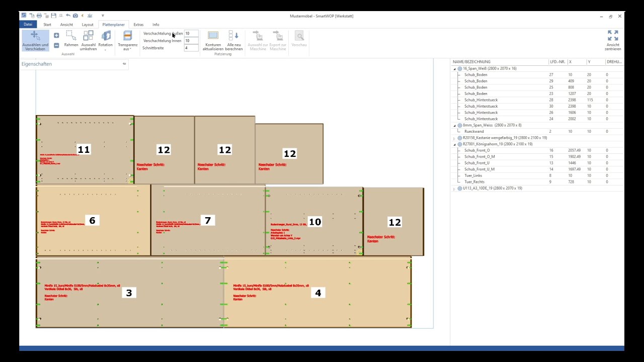Click the DREHU... column header

point(614,62)
